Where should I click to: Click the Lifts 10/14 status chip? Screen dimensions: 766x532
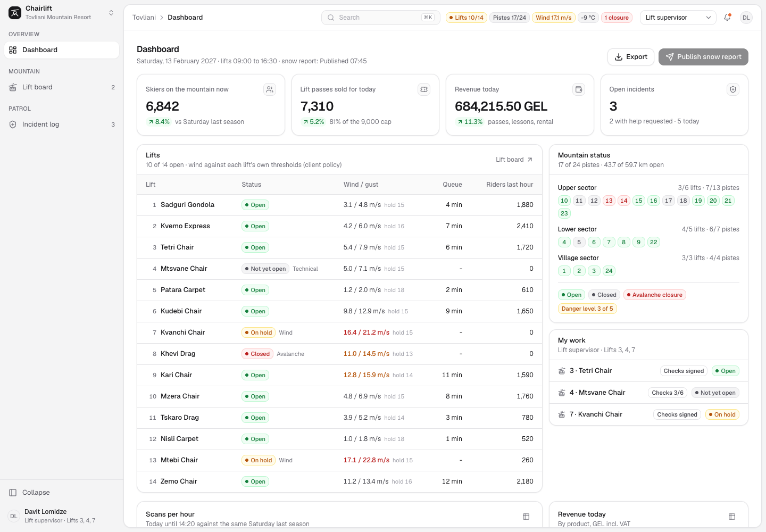click(466, 18)
